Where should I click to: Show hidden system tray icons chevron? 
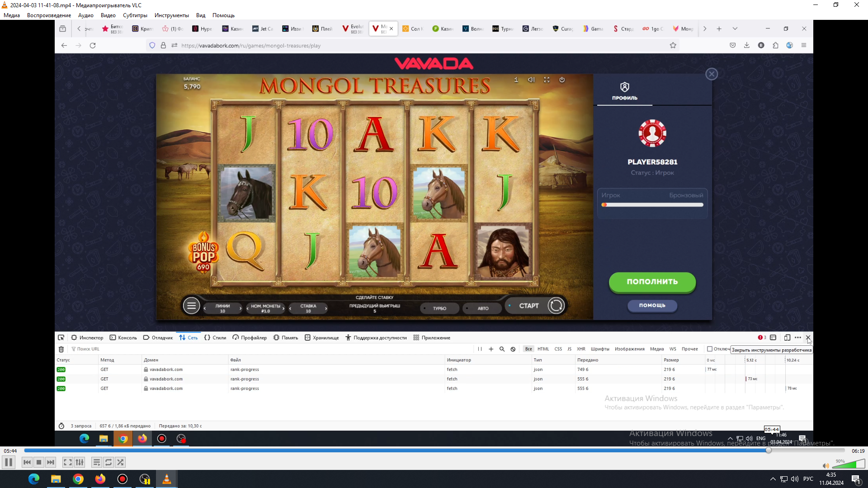[773, 479]
